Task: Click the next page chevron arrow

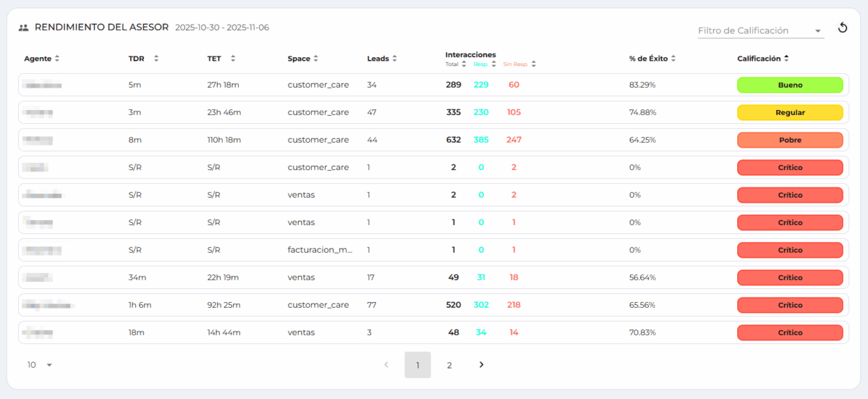Action: point(482,365)
